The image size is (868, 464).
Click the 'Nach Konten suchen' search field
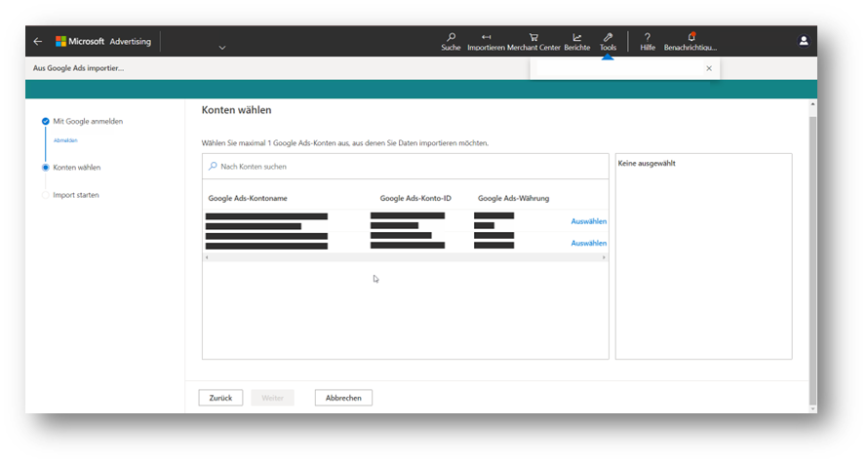click(405, 167)
